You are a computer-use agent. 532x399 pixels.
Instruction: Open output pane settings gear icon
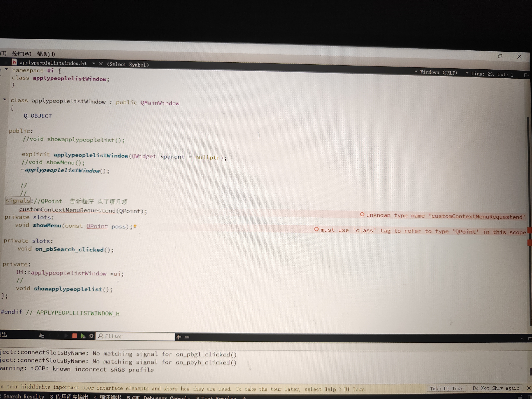[91, 336]
